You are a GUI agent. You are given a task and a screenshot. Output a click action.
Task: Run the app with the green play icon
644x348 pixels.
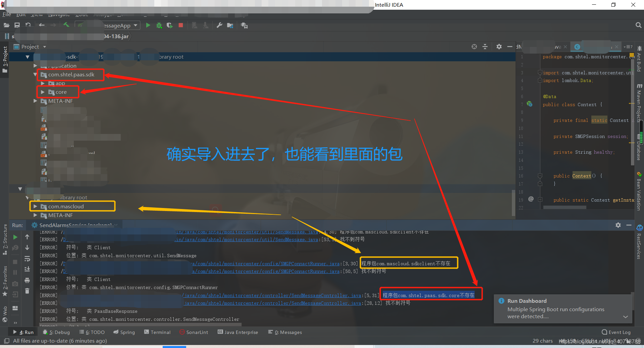[148, 25]
